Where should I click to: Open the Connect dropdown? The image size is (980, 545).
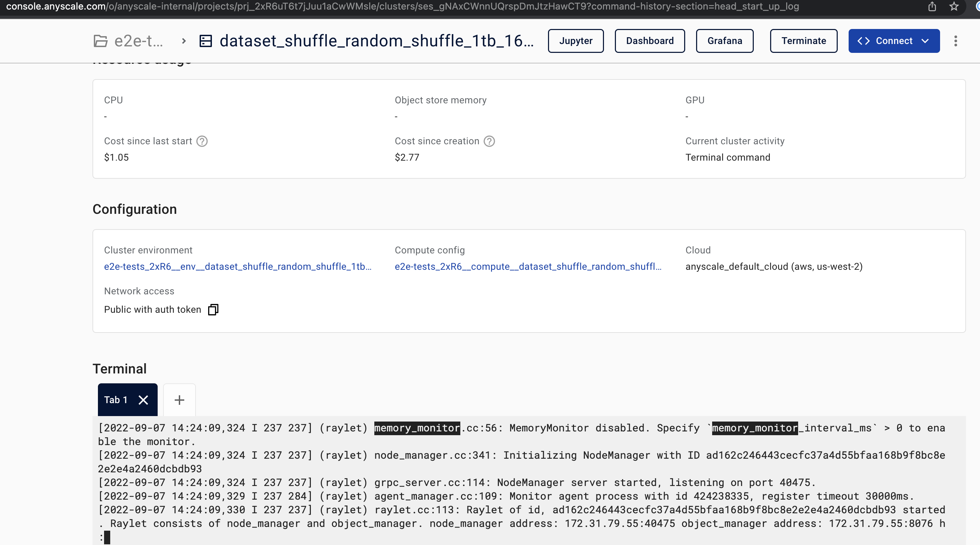[925, 41]
